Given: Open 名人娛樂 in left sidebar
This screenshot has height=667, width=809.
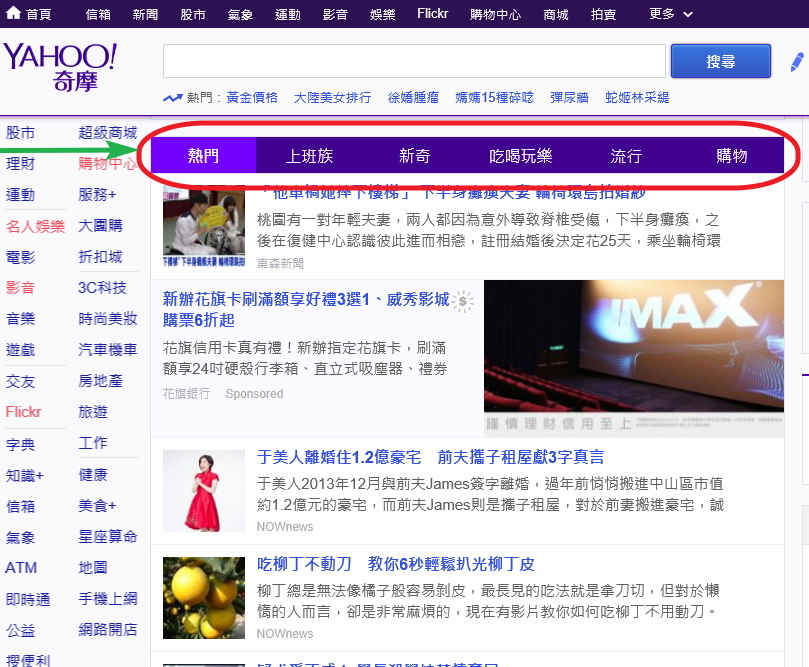Looking at the screenshot, I should point(35,226).
